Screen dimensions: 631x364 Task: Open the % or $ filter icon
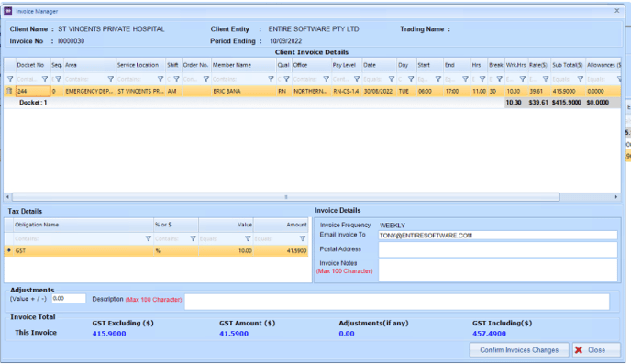[x=193, y=239]
